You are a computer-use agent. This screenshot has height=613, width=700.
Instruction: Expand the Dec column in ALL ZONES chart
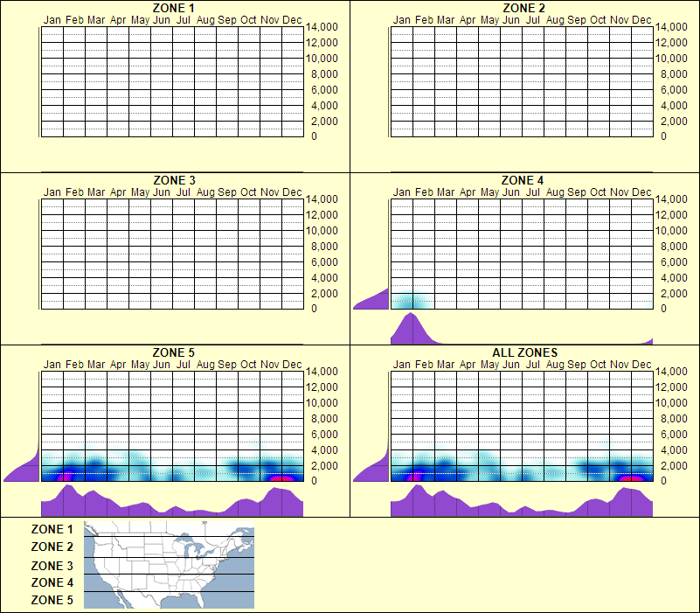[642, 424]
